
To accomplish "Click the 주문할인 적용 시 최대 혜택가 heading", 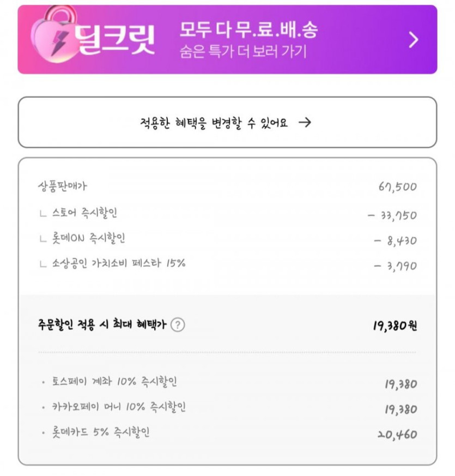I will coord(101,325).
